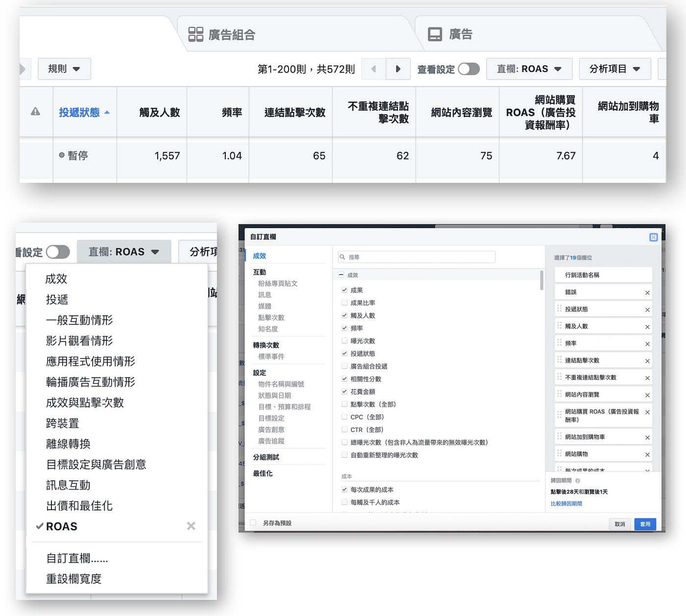Click the warning triangle icon in the table header
Viewport: 686px width, 616px height.
tap(36, 112)
